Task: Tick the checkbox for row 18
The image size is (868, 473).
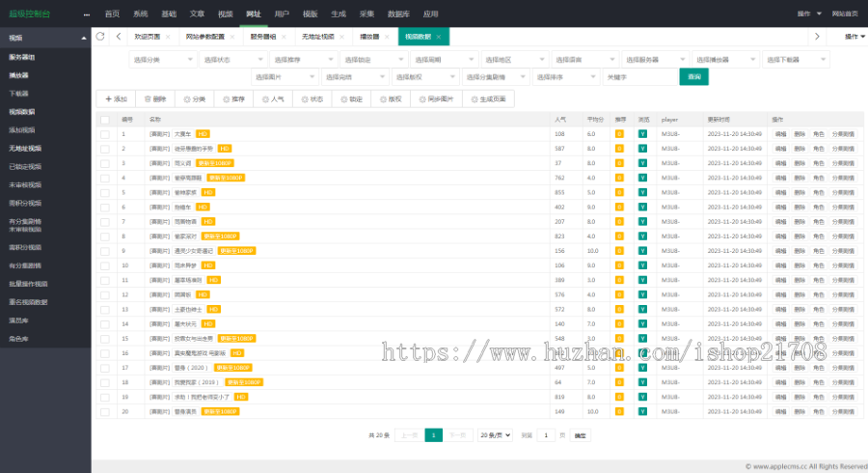Action: (x=105, y=382)
